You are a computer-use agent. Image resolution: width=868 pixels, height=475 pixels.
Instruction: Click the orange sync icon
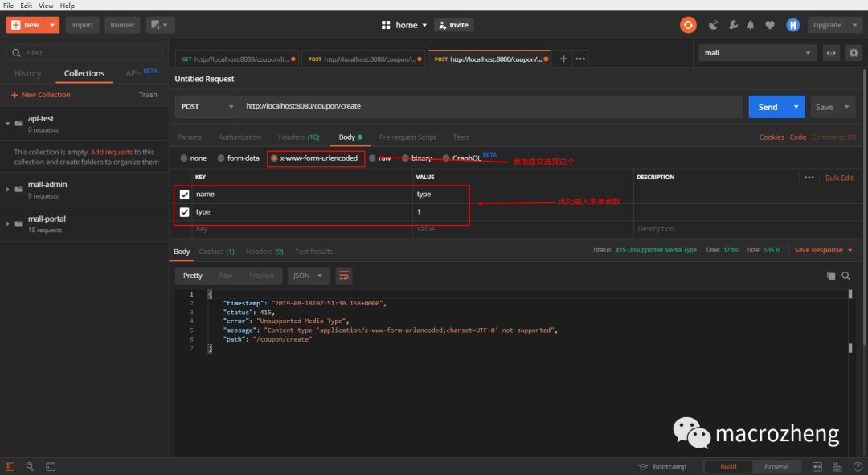tap(688, 25)
